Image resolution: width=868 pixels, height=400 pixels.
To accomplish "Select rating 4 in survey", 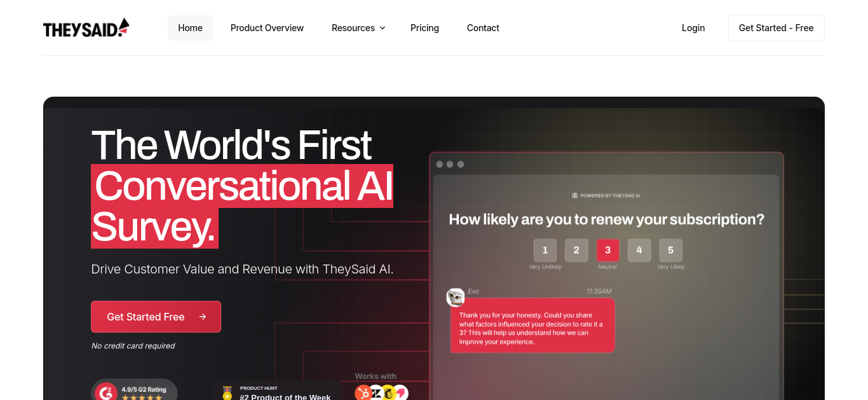I will tap(639, 250).
